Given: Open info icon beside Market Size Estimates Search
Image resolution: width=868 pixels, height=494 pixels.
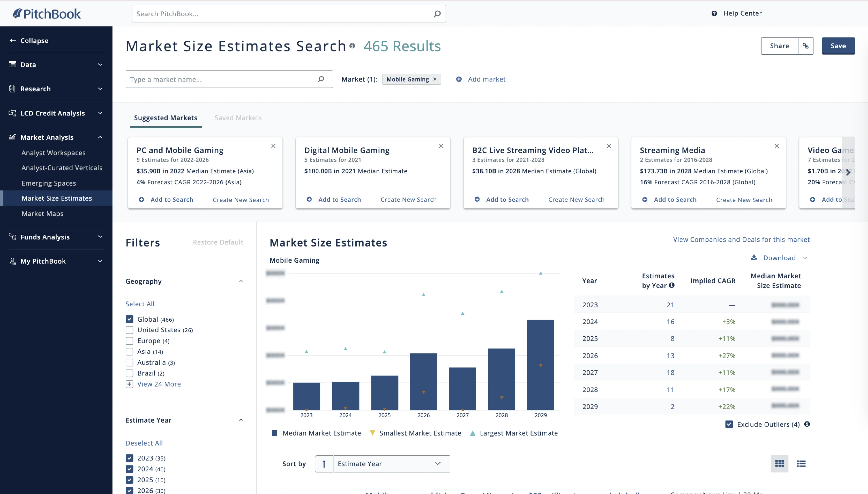Looking at the screenshot, I should 352,46.
